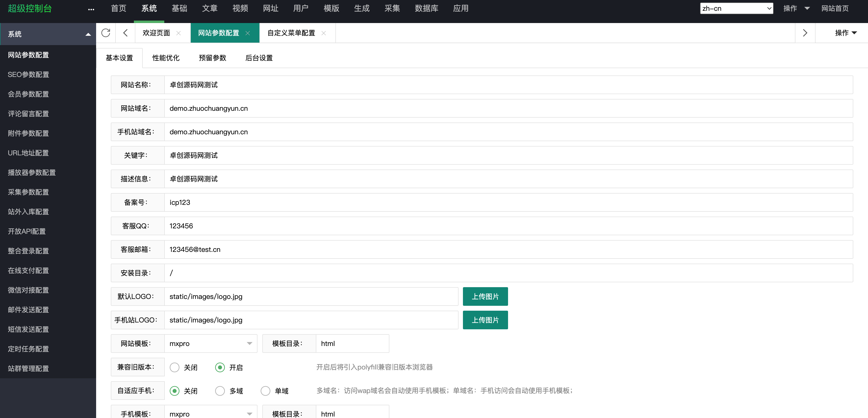Image resolution: width=868 pixels, height=418 pixels.
Task: Switch to the 后台设置 tab
Action: tap(259, 58)
